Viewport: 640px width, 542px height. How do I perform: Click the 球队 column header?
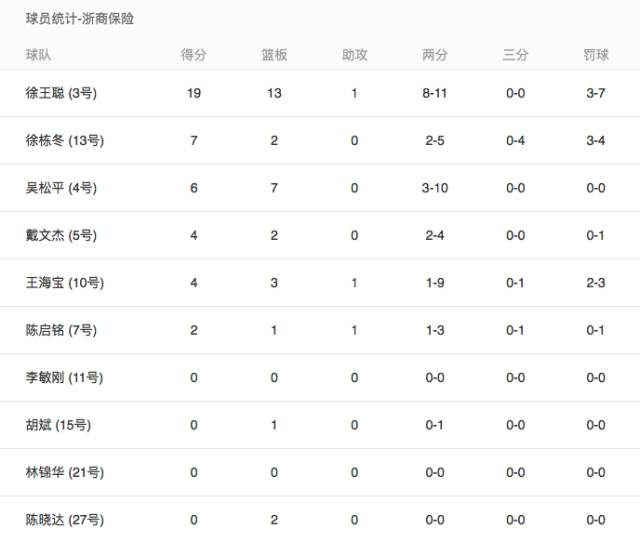coord(38,55)
